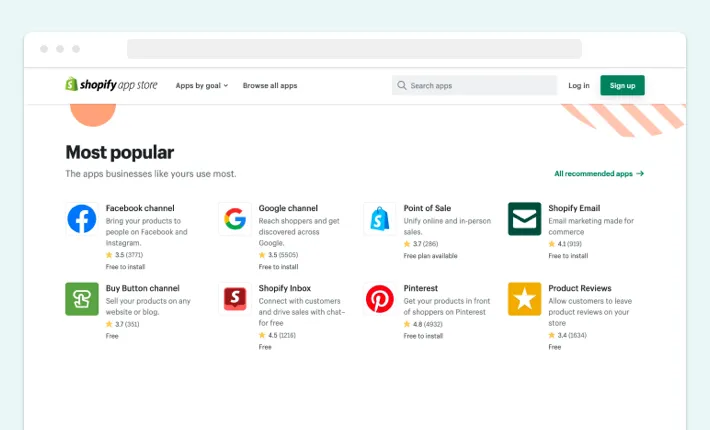Select the Pinterest app icon

(380, 299)
